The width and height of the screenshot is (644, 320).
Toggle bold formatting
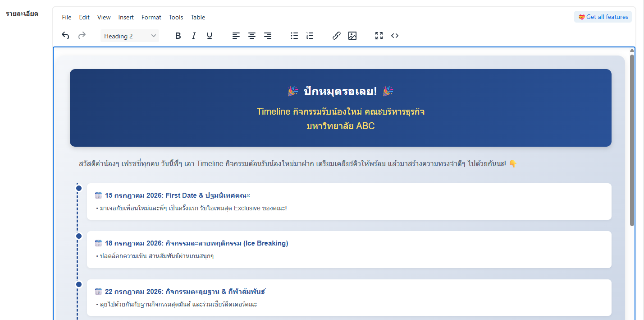click(178, 36)
